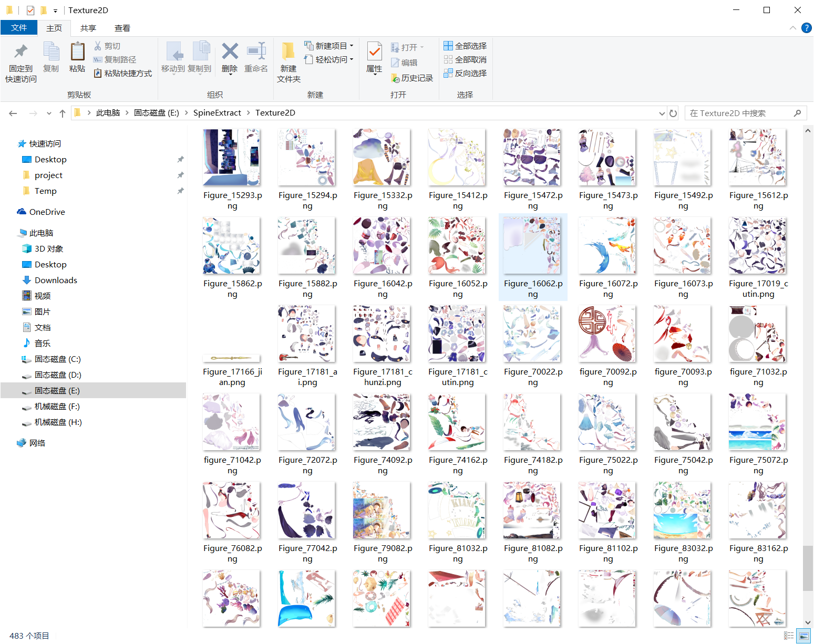The image size is (814, 644).
Task: Switch to large icons view in status bar
Action: click(804, 636)
